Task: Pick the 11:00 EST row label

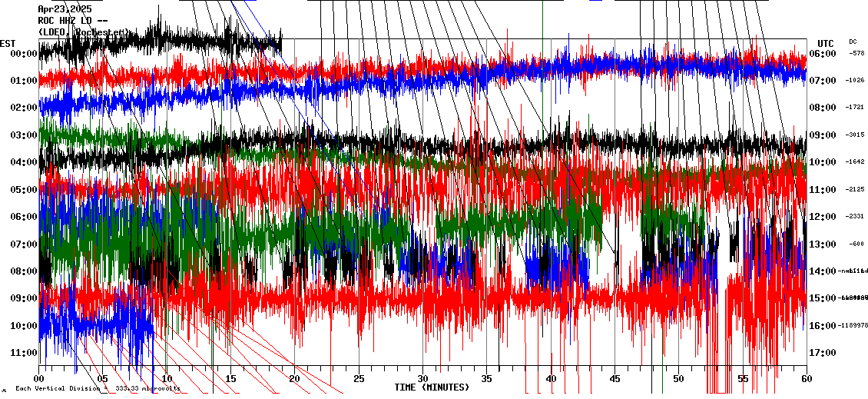Action: pos(24,353)
